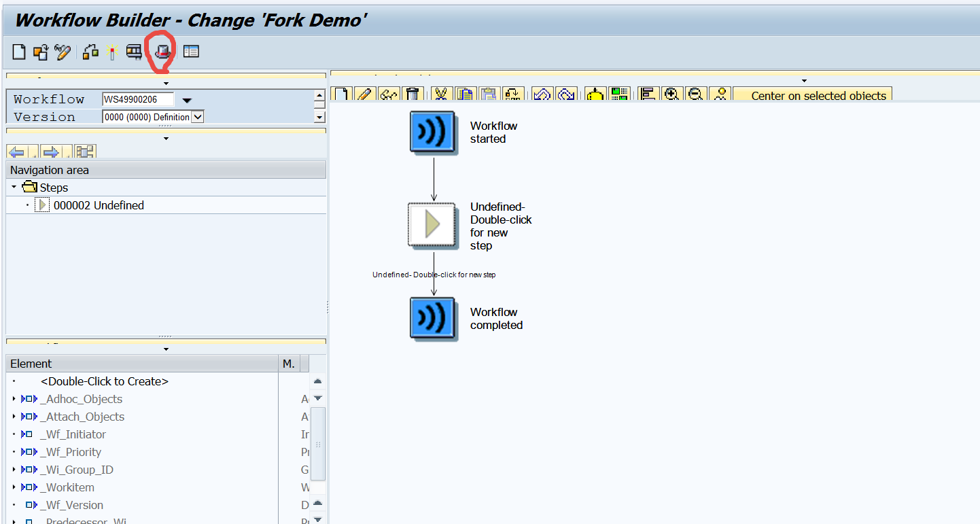The height and width of the screenshot is (524, 980).
Task: Click the Create new workflow icon
Action: tap(20, 52)
